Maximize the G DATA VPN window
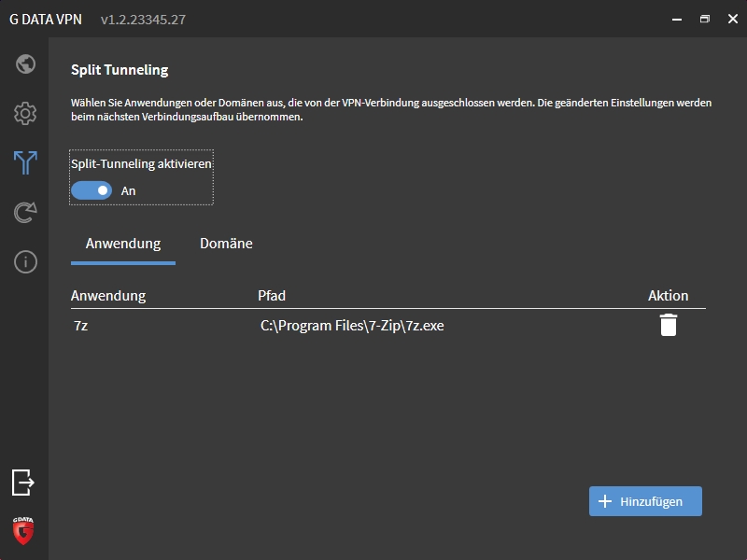This screenshot has height=560, width=747. tap(705, 19)
